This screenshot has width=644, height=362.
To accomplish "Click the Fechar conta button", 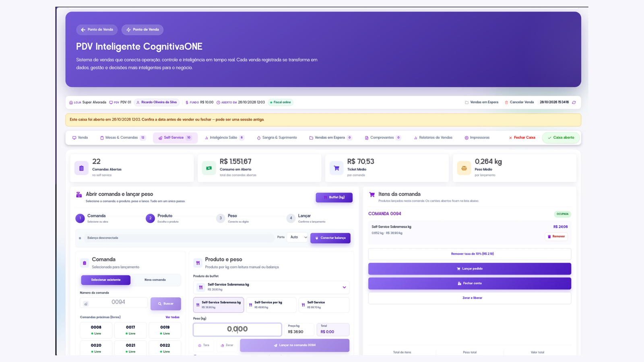I will tap(470, 283).
